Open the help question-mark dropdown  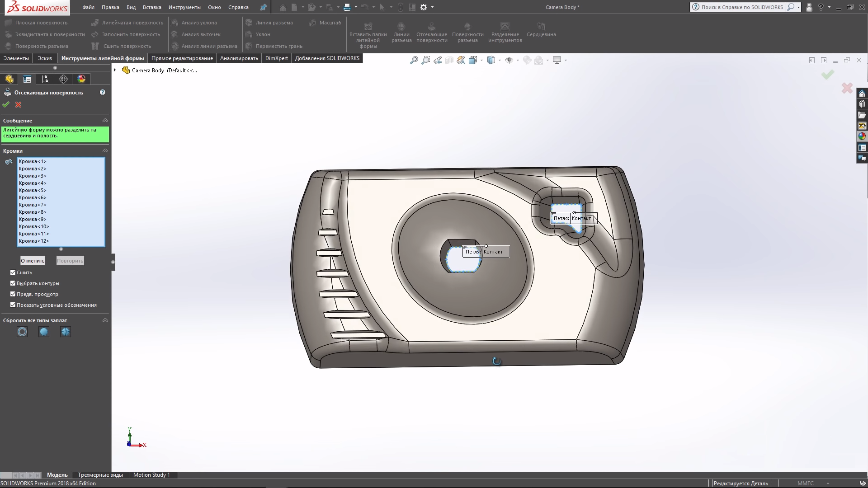[x=829, y=7]
